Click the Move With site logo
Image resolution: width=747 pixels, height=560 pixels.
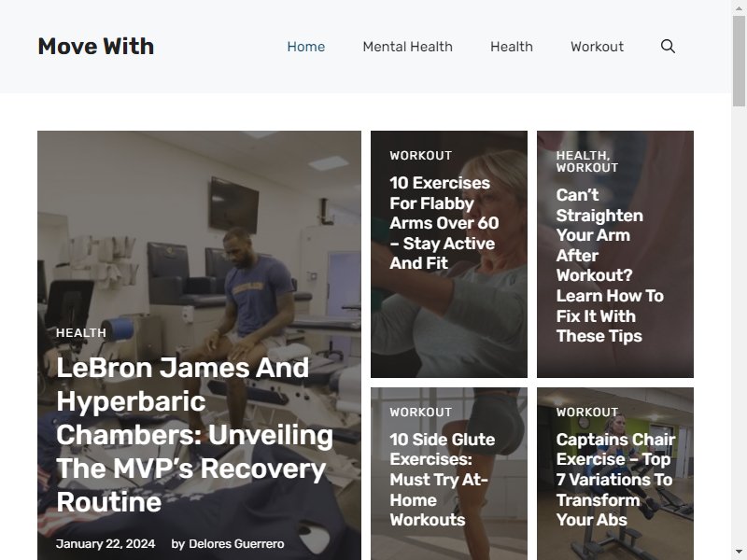[x=96, y=46]
